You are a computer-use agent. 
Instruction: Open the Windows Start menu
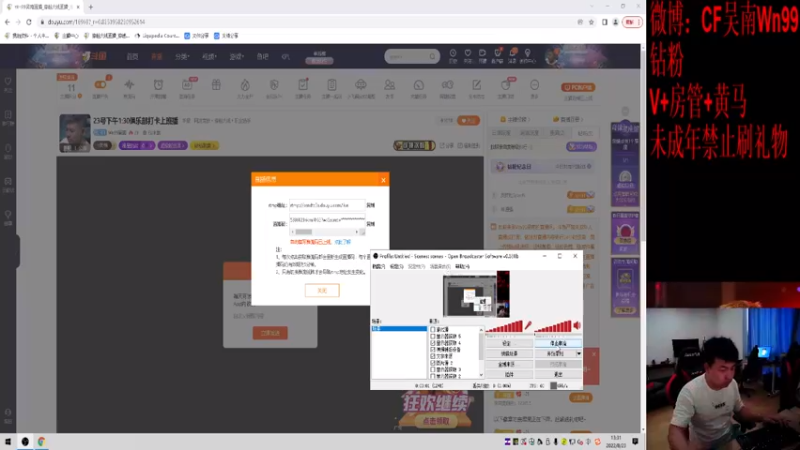point(8,442)
